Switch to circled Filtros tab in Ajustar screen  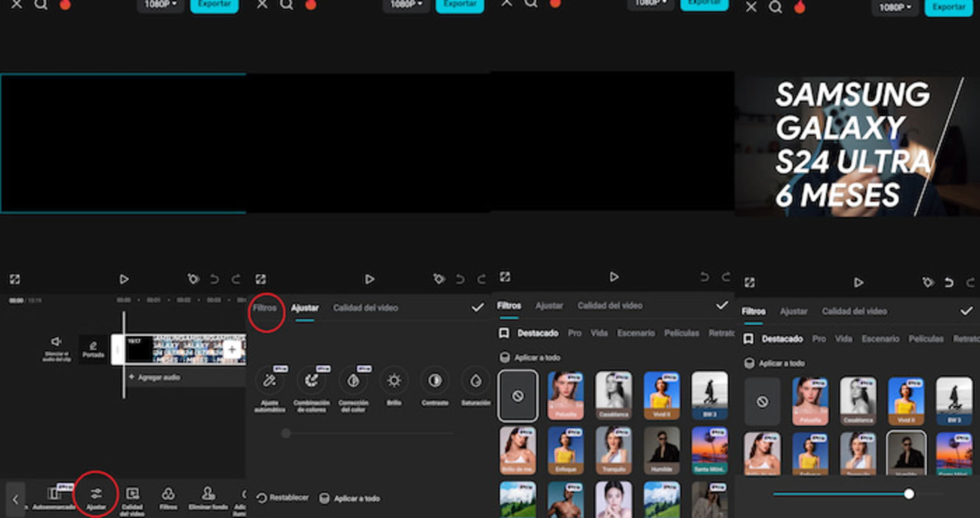[x=265, y=308]
